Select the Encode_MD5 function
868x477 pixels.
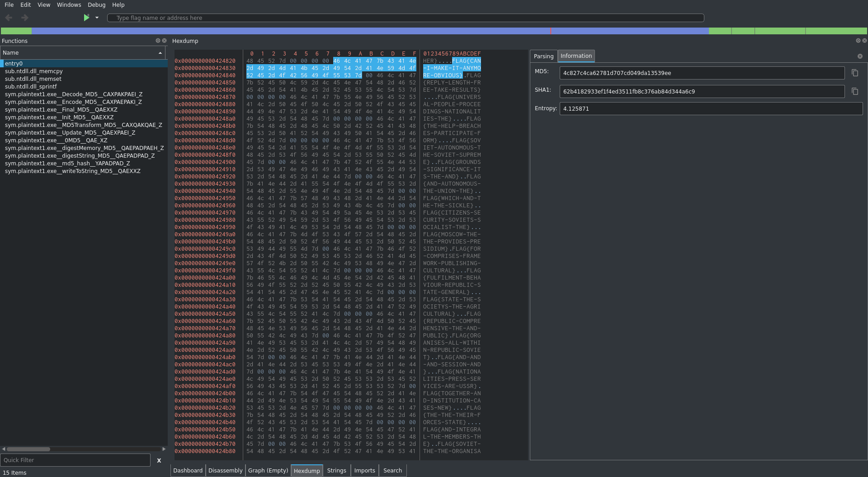click(x=84, y=102)
